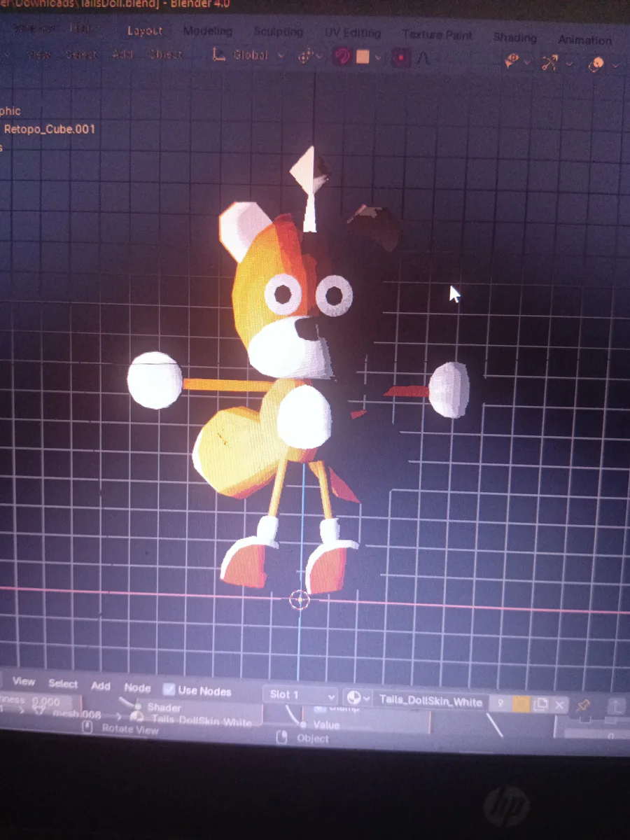630x840 pixels.
Task: Switch to the Shading workspace tab
Action: coord(514,37)
